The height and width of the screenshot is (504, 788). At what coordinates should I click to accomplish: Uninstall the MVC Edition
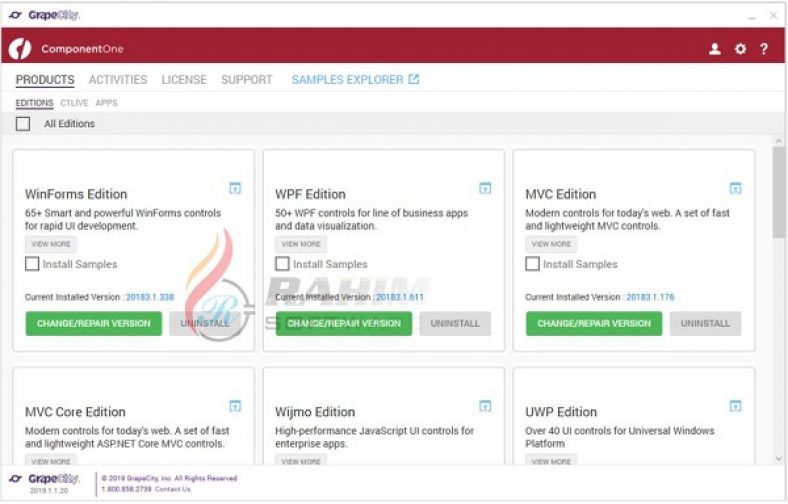click(x=705, y=324)
